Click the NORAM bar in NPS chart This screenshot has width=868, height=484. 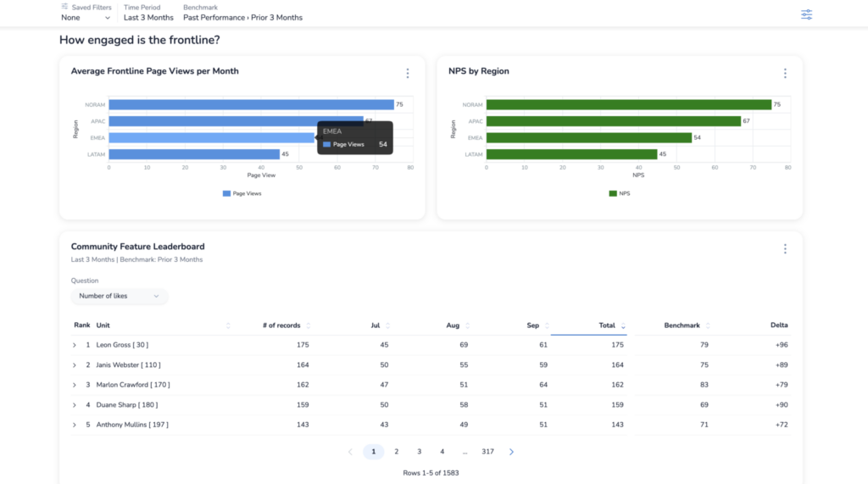[x=627, y=105]
